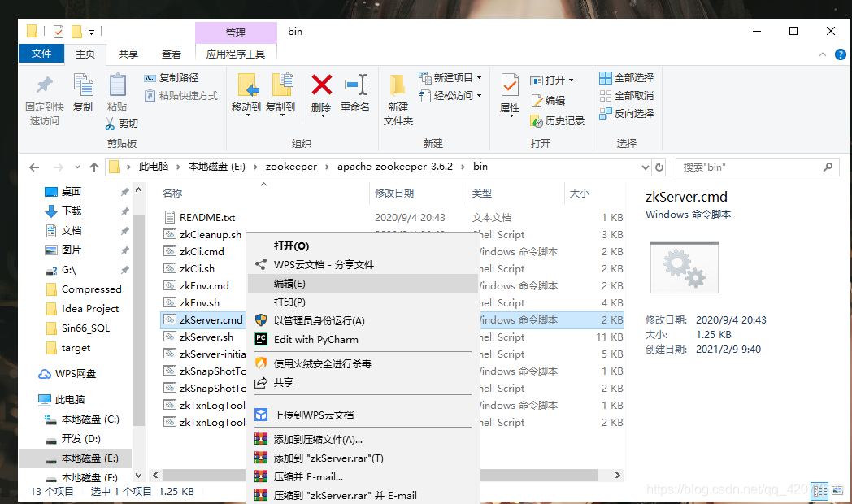Image resolution: width=852 pixels, height=504 pixels.
Task: Click Copy path in the ribbon
Action: (x=172, y=78)
